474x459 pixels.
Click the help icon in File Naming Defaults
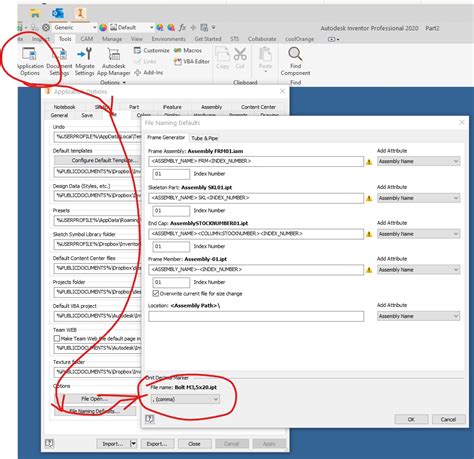click(150, 419)
